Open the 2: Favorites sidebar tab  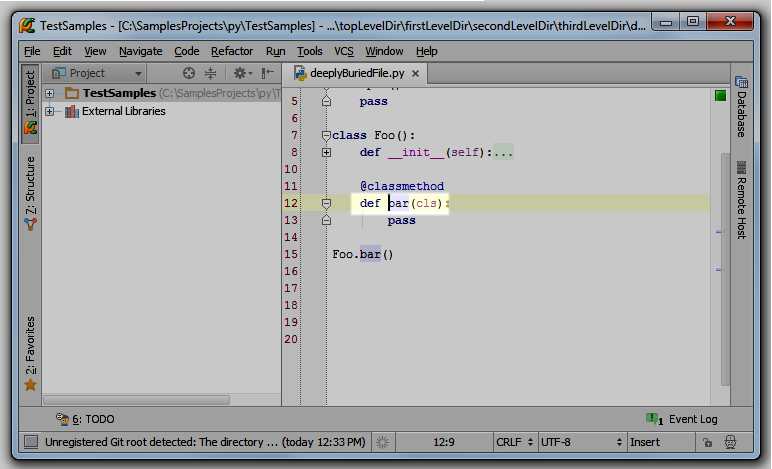coord(30,353)
